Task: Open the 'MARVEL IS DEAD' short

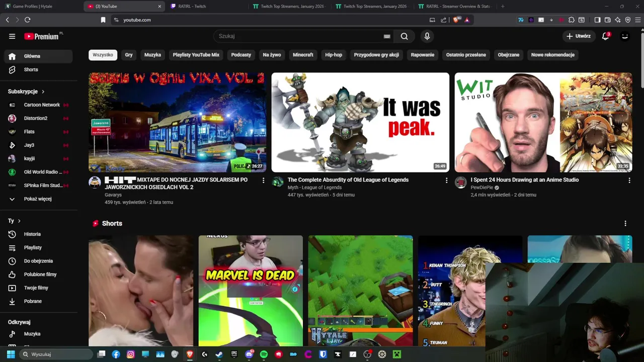Action: [251, 291]
